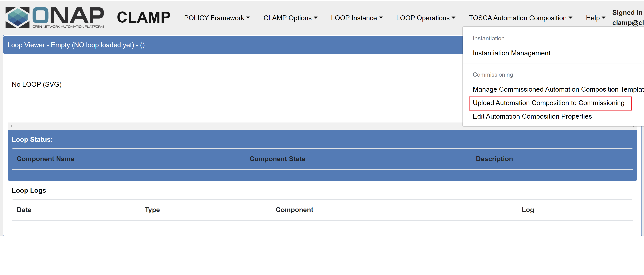Click the Component column header in Loop Logs

click(294, 210)
